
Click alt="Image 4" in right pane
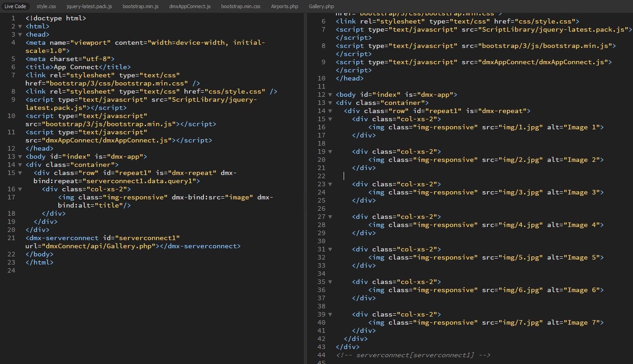coord(573,225)
